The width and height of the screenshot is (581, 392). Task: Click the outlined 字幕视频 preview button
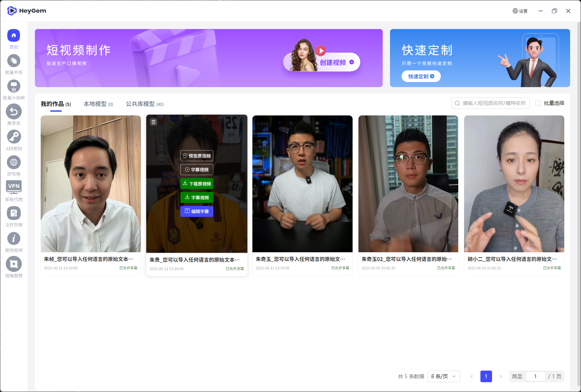pyautogui.click(x=197, y=170)
